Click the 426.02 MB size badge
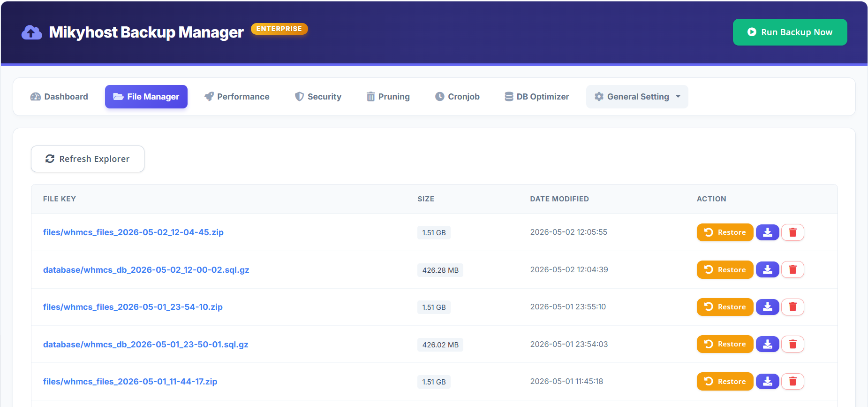868x407 pixels. 440,345
